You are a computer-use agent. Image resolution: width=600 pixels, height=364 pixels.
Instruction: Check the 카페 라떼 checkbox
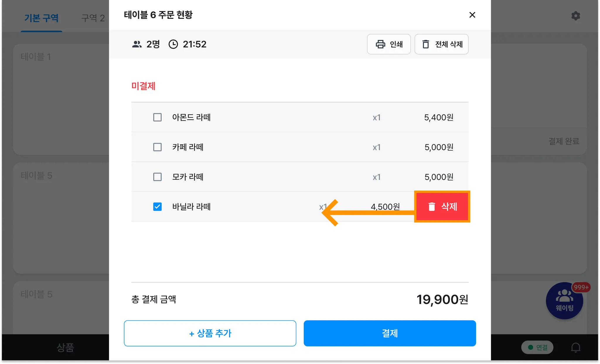[x=157, y=147]
